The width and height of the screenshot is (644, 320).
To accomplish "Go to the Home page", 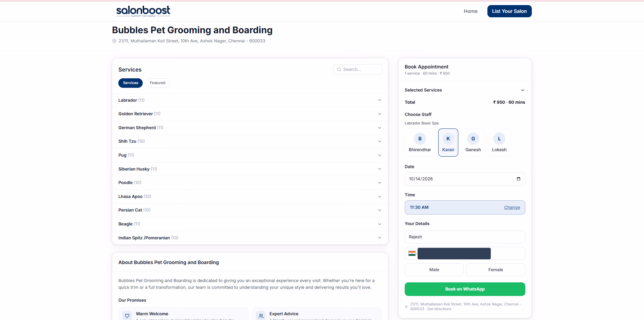I will click(x=470, y=11).
